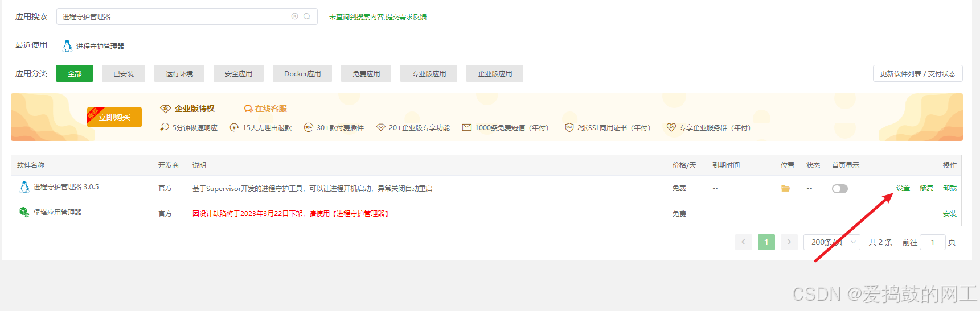Select the 已安装 category tab
Image resolution: width=980 pixels, height=311 pixels.
tap(124, 73)
